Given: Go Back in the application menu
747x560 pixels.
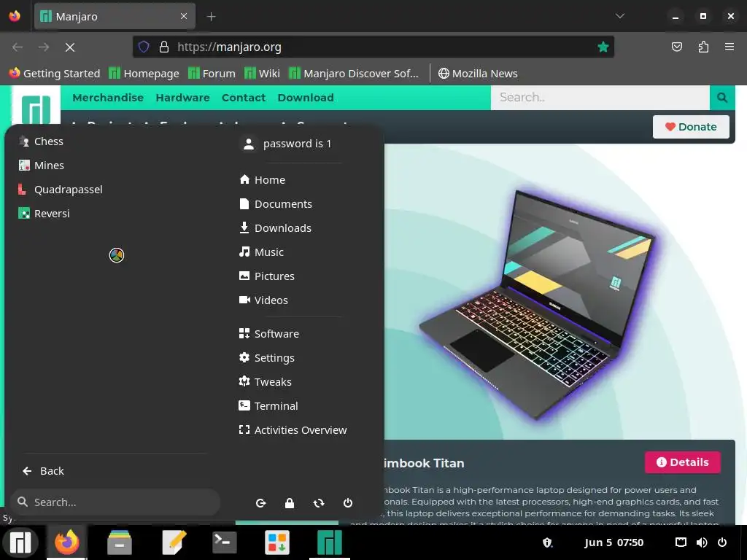Looking at the screenshot, I should tap(43, 471).
